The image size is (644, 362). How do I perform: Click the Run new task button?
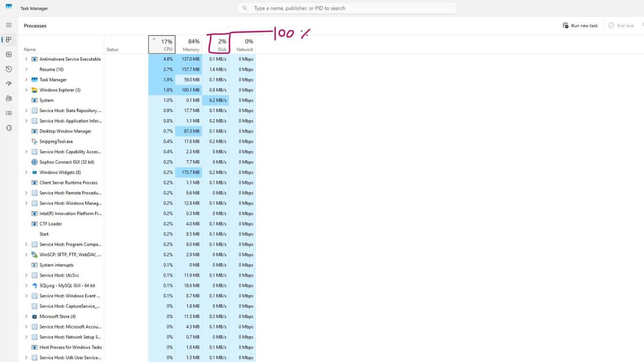click(x=580, y=25)
